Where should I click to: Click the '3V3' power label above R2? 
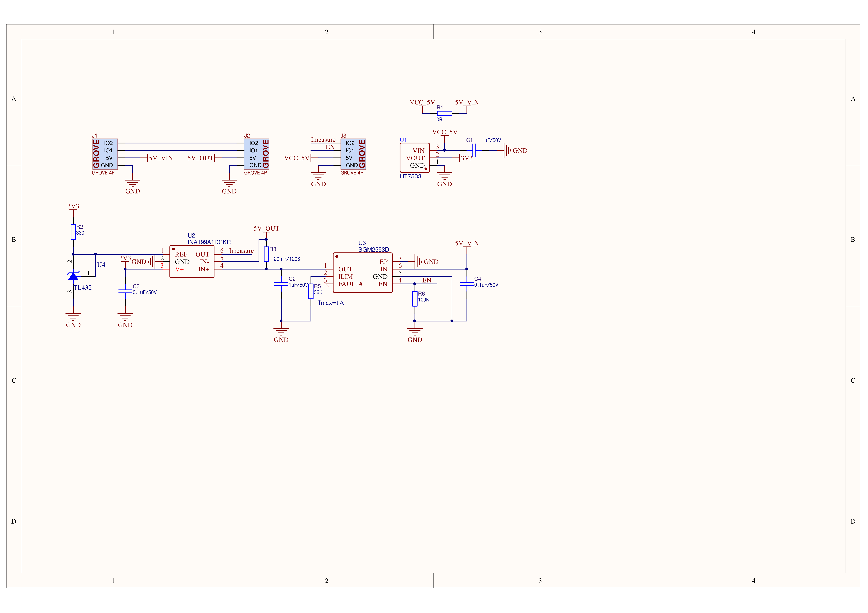coord(73,206)
